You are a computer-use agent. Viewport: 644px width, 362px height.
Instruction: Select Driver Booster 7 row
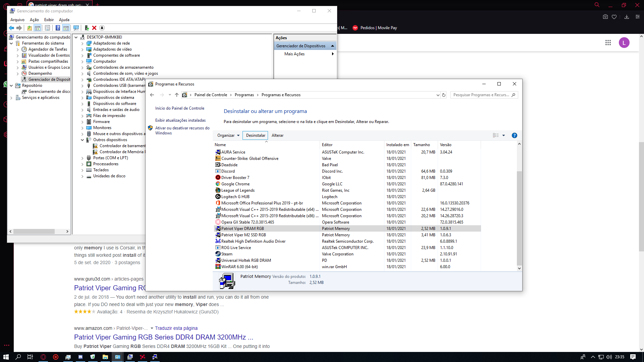[x=347, y=178]
